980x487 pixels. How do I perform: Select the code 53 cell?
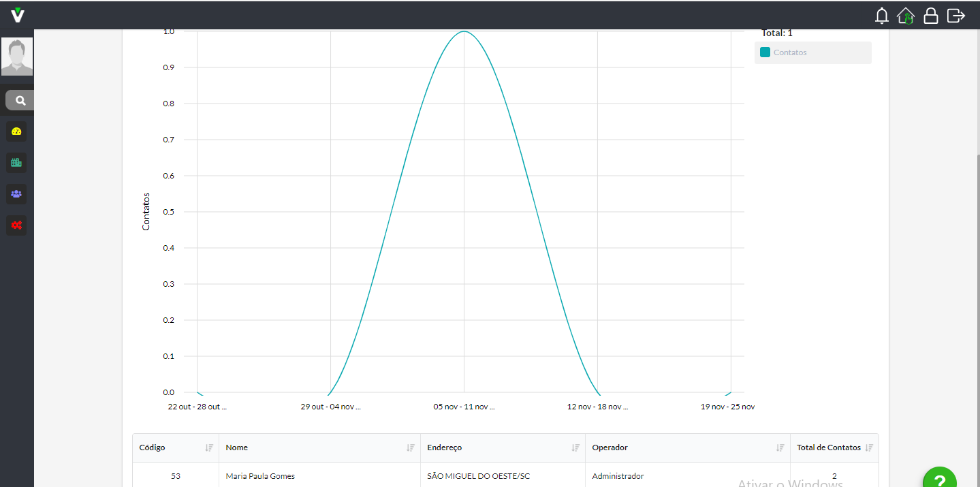[176, 476]
